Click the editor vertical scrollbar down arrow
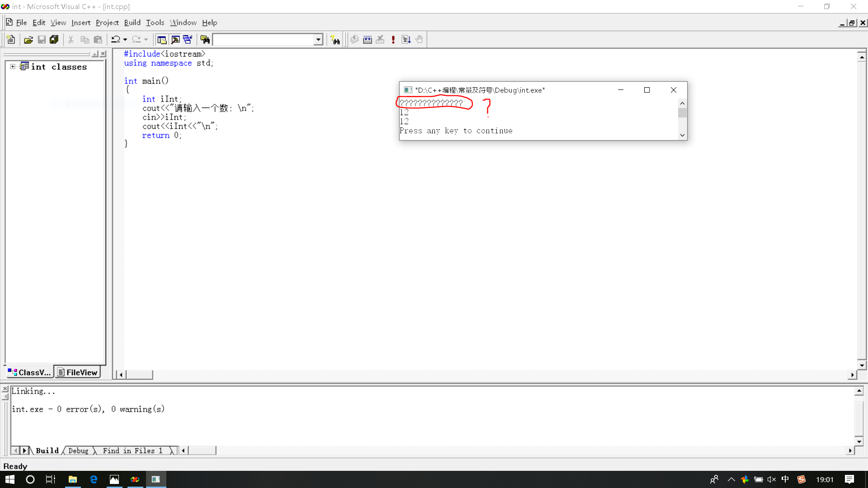The height and width of the screenshot is (488, 868). (x=862, y=365)
